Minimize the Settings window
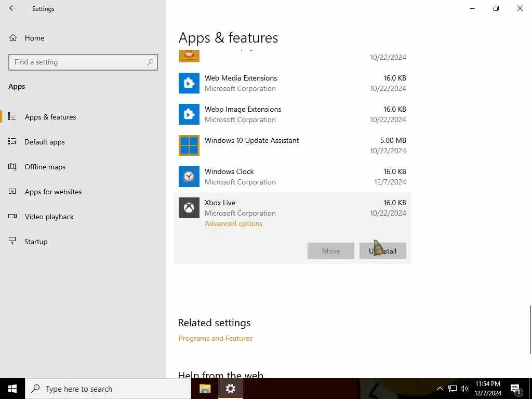 click(472, 8)
